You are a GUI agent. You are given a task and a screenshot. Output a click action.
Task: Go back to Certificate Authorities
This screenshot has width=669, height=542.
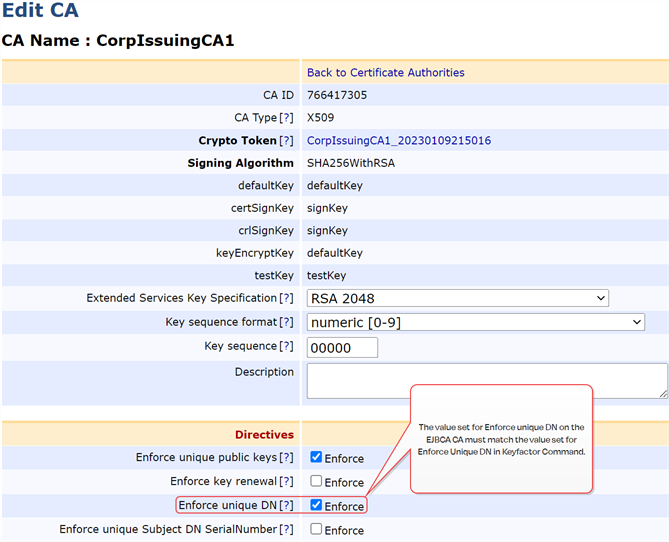click(x=385, y=72)
